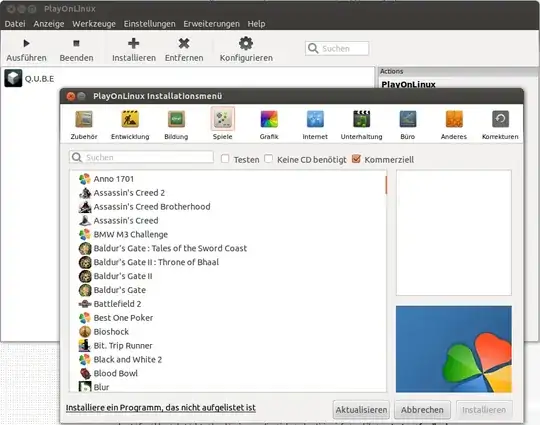This screenshot has height=425, width=540.
Task: Enable the Testen checkbox
Action: click(225, 159)
